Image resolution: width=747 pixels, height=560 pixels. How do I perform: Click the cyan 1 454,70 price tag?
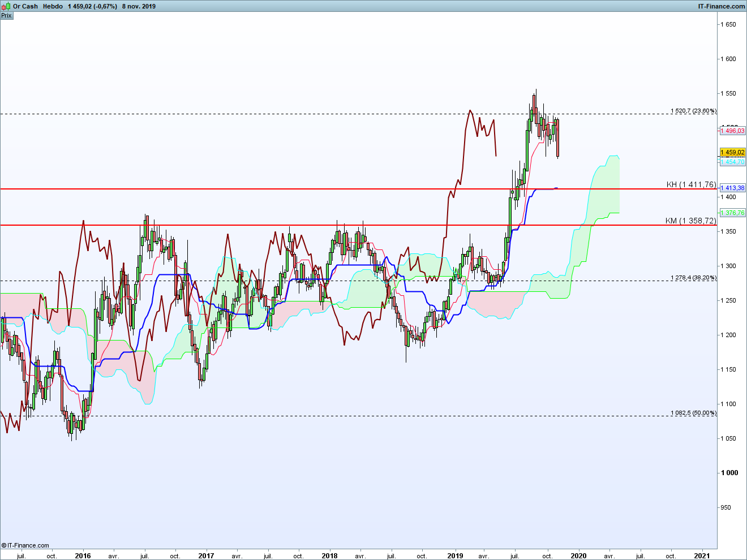732,162
